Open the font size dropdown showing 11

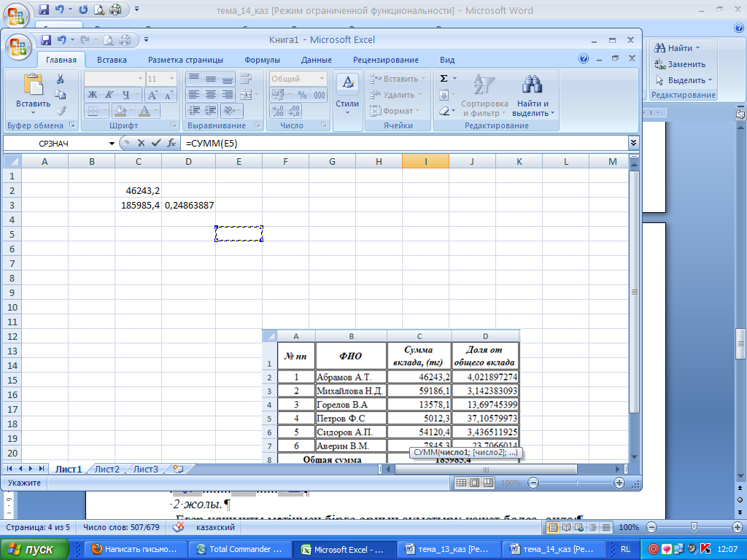pos(172,79)
